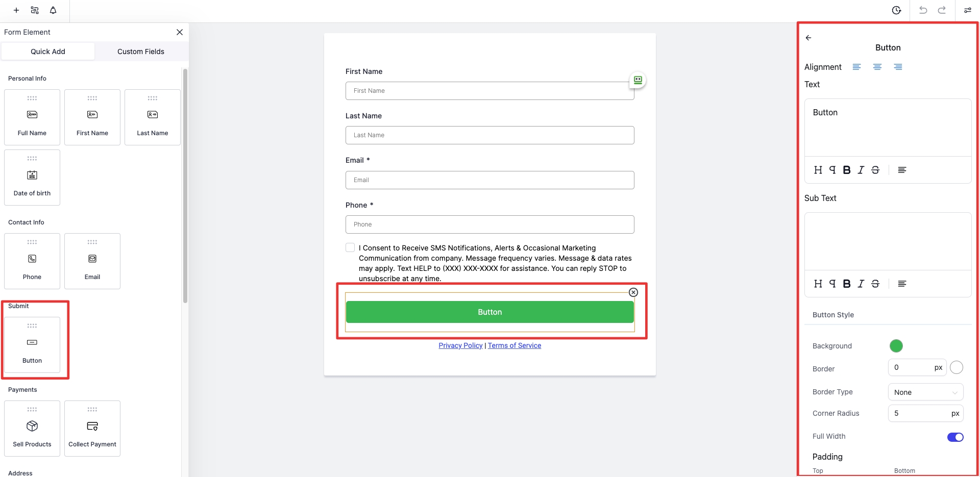Viewport: 980px width, 477px height.
Task: Pick the green Background color swatch
Action: (x=896, y=346)
